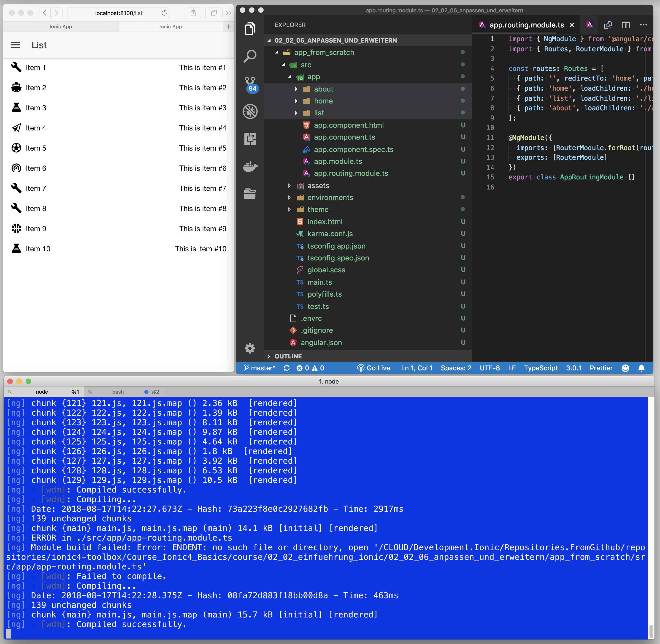Click the notifications bell in status bar
Image resolution: width=660 pixels, height=644 pixels.
[x=642, y=368]
